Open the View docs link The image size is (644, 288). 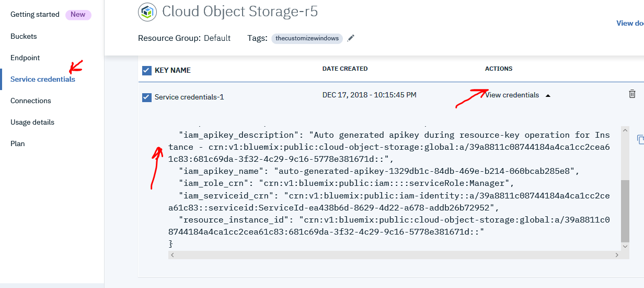point(630,23)
